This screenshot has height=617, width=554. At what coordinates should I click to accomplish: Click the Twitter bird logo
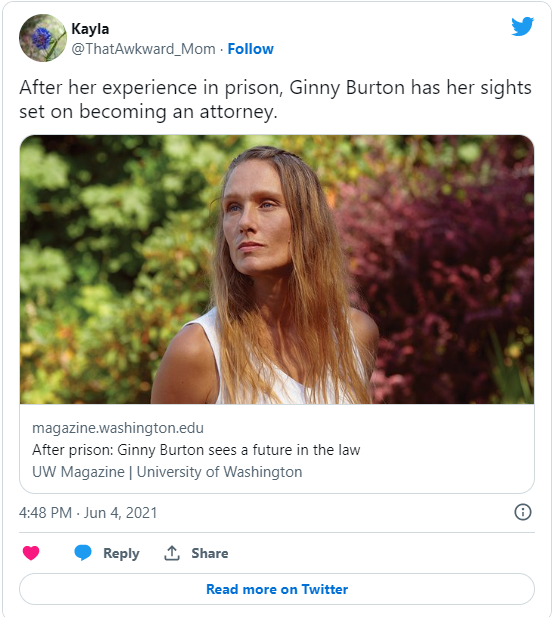[x=523, y=26]
